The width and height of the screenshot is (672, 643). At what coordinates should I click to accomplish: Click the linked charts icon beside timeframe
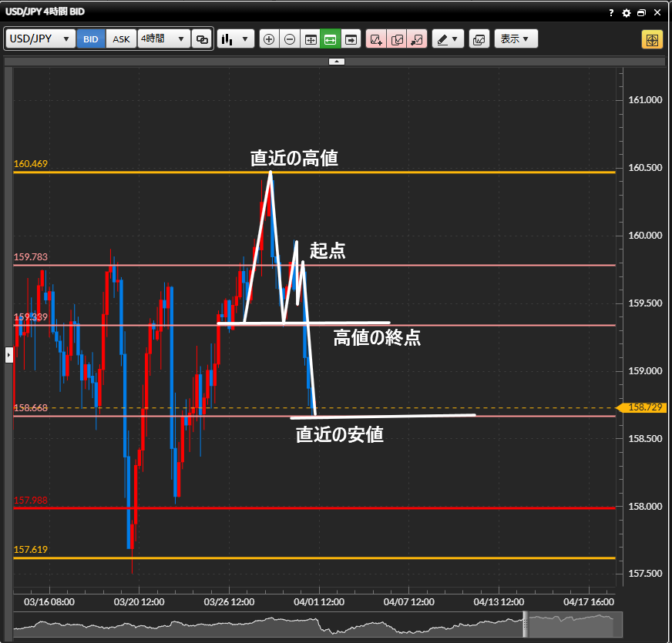pyautogui.click(x=203, y=39)
